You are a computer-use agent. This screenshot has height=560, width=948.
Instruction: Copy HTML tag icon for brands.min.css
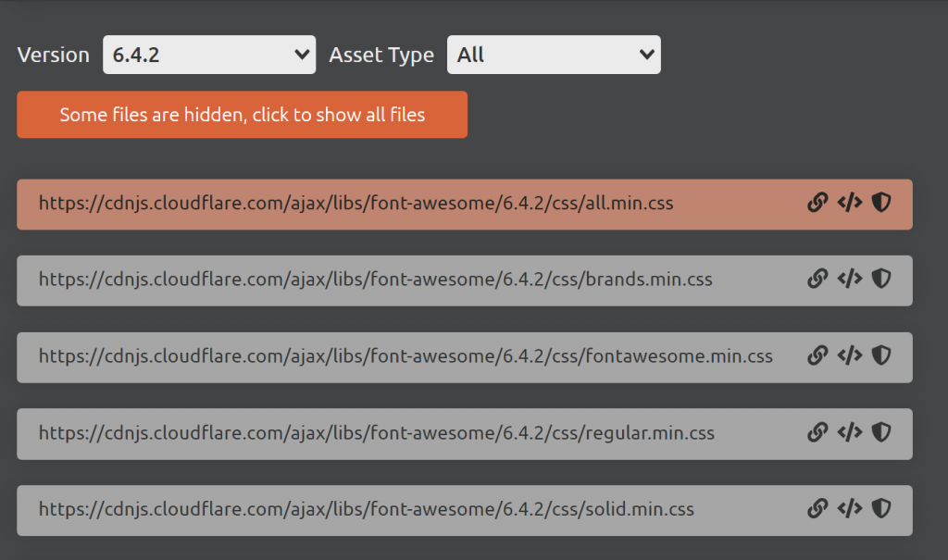point(850,279)
